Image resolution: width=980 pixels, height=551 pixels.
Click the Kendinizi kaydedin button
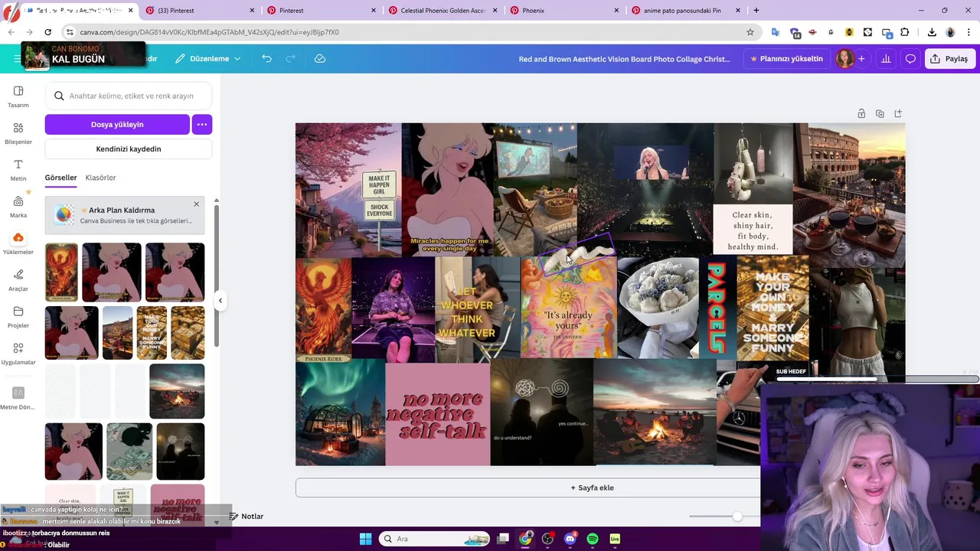pos(129,149)
